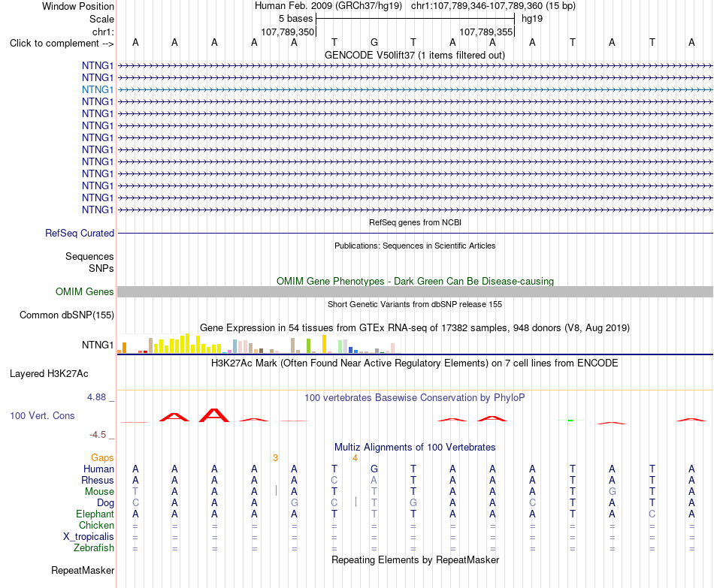714x588 pixels.
Task: Open '100 vertebrates Basewise Conservation by PhyloP' title
Action: [x=415, y=398]
